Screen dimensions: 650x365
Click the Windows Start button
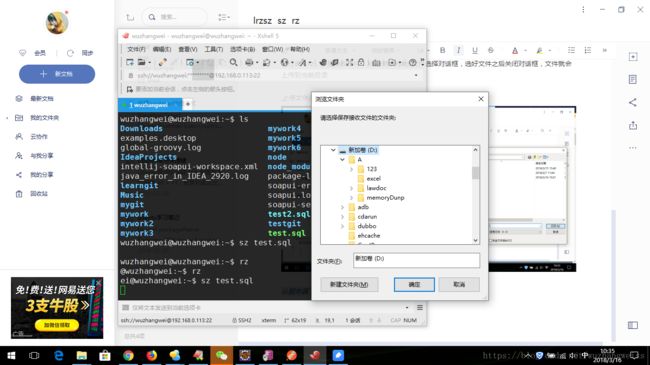[x=11, y=355]
